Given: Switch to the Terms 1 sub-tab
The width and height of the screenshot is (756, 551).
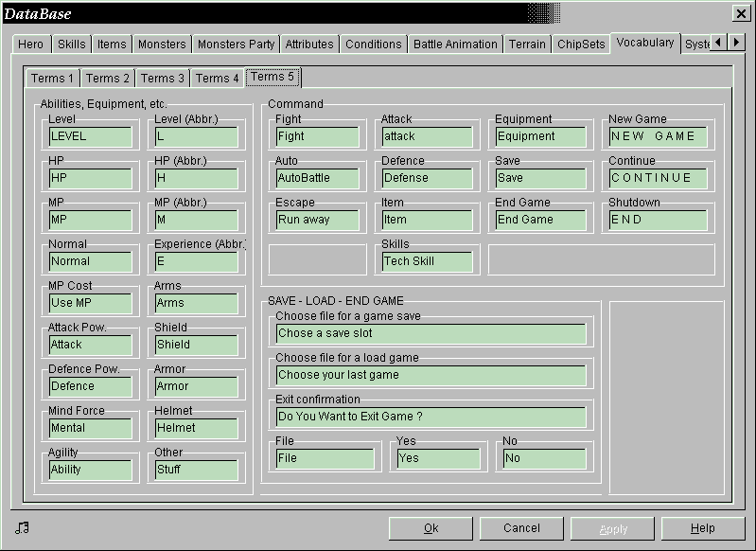Looking at the screenshot, I should click(x=52, y=79).
